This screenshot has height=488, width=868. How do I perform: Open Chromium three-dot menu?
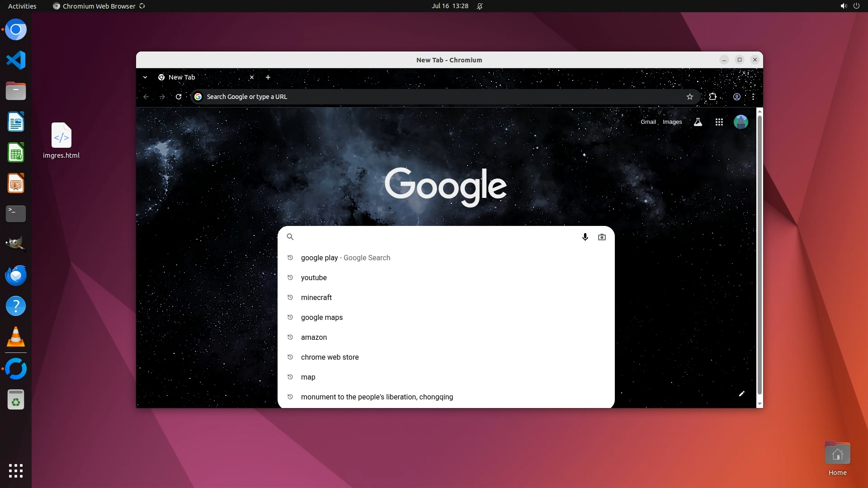coord(753,97)
